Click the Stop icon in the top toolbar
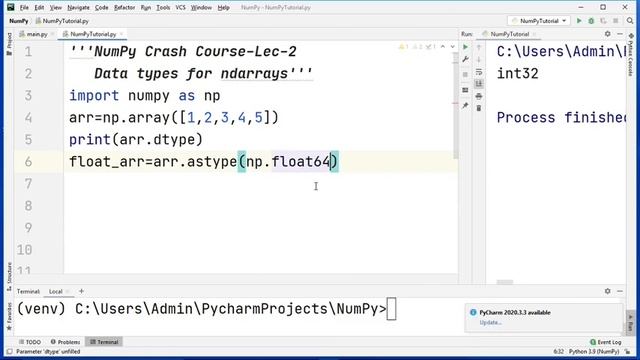Screen dimensions: 640x360 point(616,21)
